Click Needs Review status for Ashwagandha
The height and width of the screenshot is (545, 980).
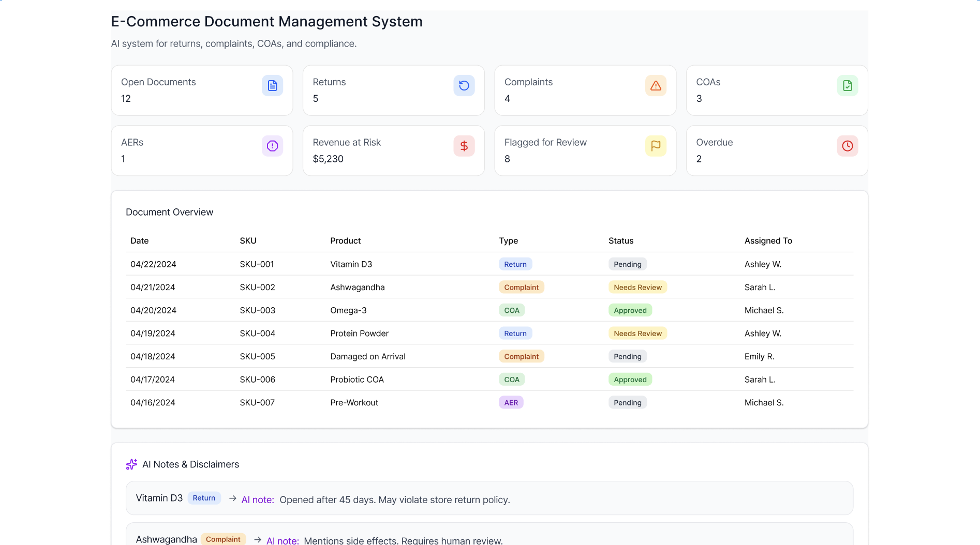click(637, 287)
